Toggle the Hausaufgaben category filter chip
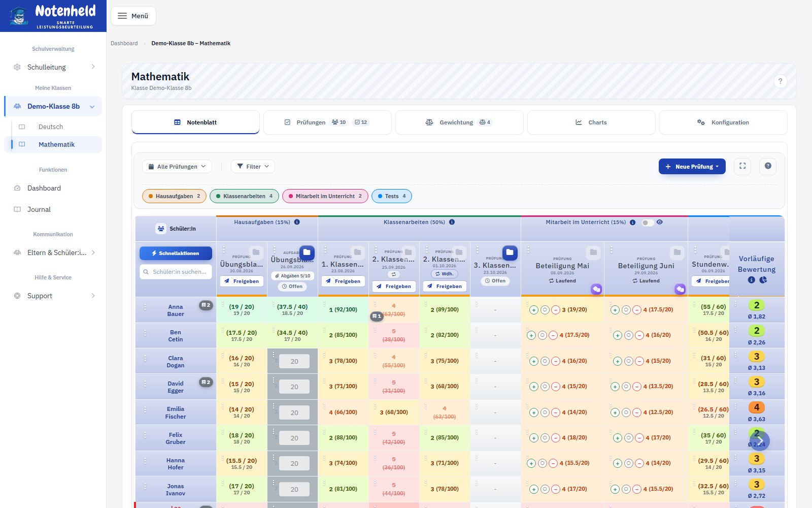 (174, 196)
